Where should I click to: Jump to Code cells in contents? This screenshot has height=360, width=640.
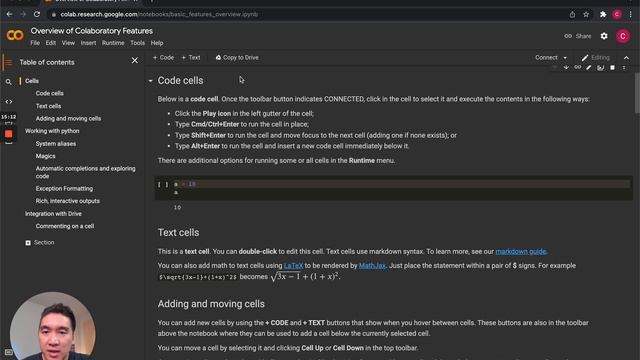tap(49, 93)
